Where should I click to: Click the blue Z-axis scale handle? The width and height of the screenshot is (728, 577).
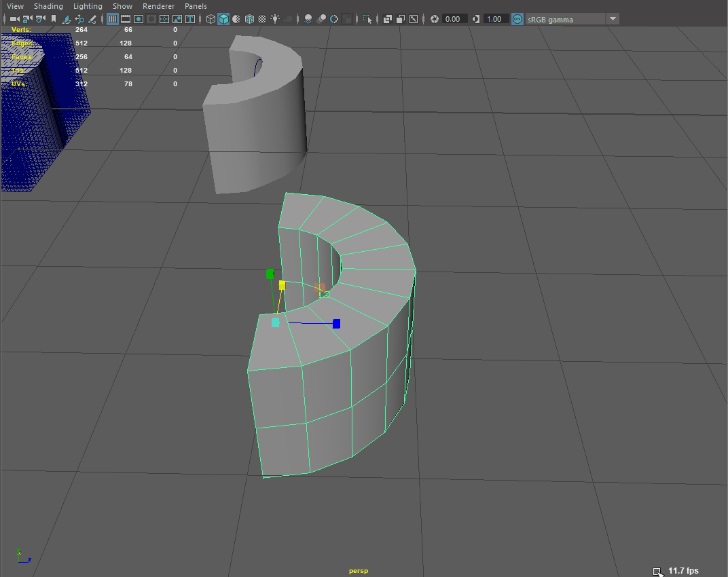336,324
